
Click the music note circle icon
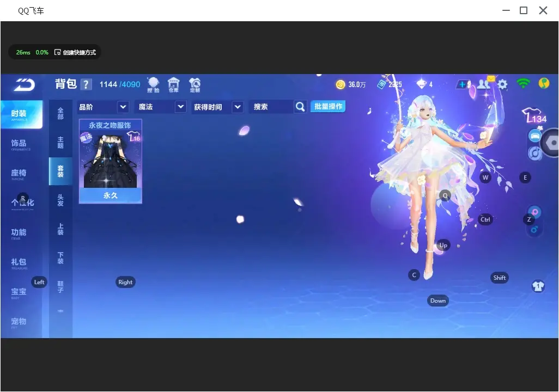tap(535, 153)
